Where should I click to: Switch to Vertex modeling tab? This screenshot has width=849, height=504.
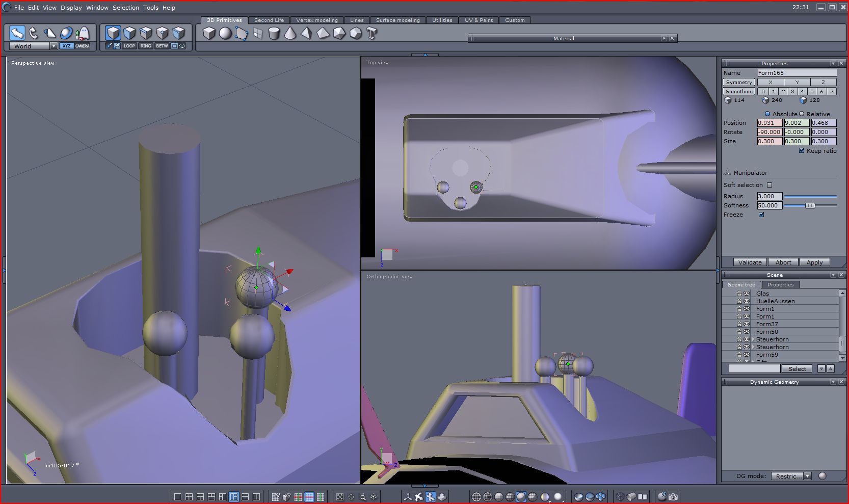point(316,20)
